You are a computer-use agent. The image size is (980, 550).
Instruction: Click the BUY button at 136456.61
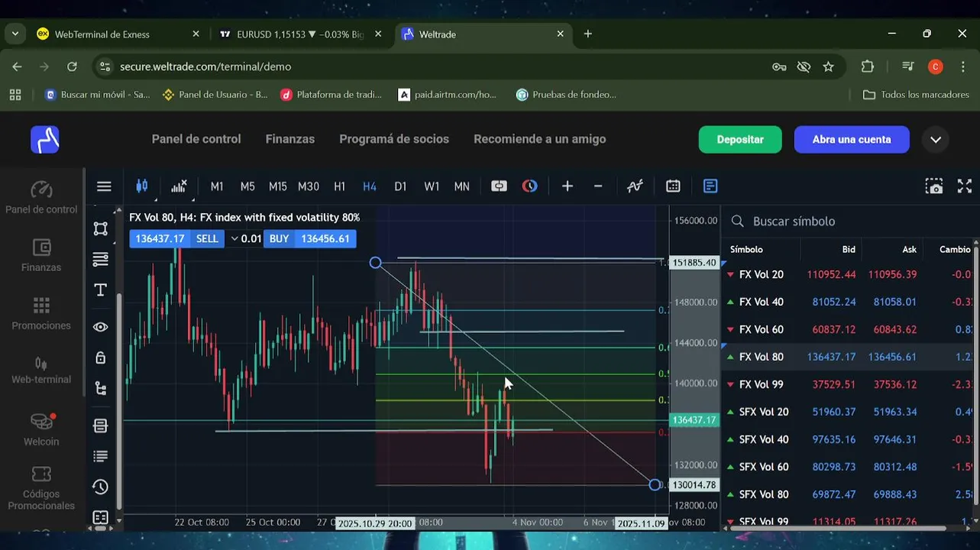tap(309, 238)
